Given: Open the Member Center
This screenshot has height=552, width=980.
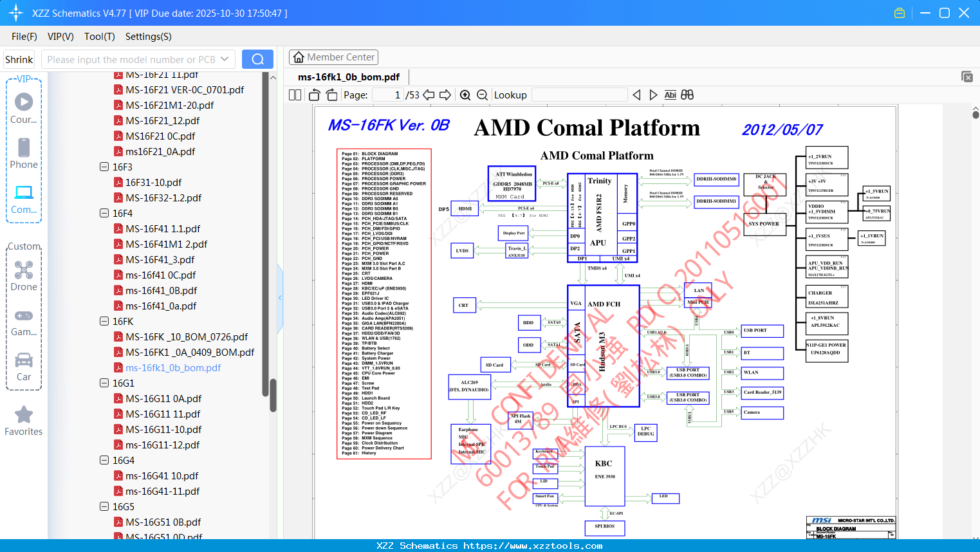Looking at the screenshot, I should pyautogui.click(x=333, y=57).
